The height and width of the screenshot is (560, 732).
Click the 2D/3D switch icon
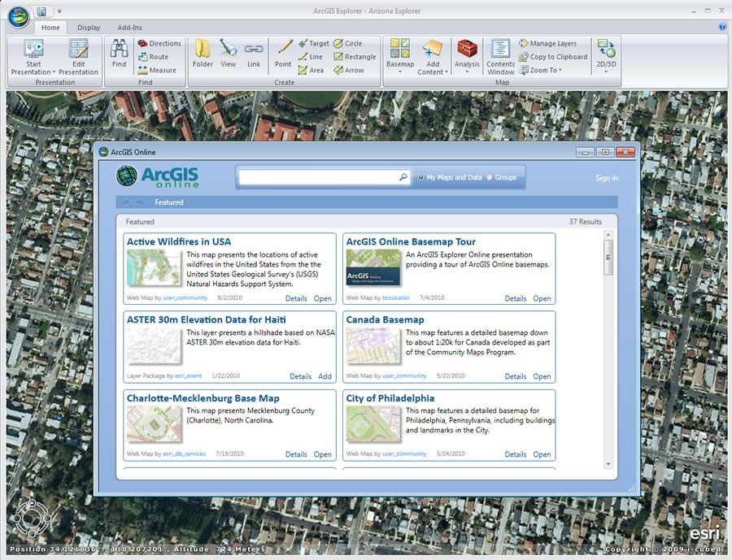pyautogui.click(x=606, y=49)
